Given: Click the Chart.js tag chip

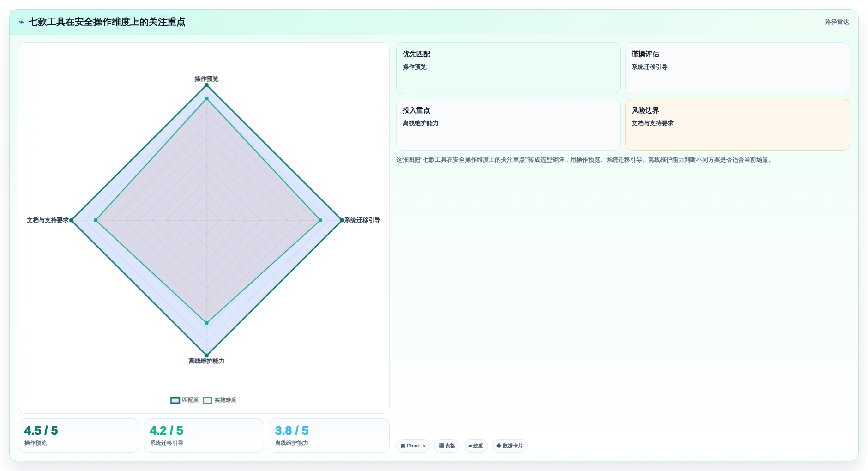Looking at the screenshot, I should point(413,446).
